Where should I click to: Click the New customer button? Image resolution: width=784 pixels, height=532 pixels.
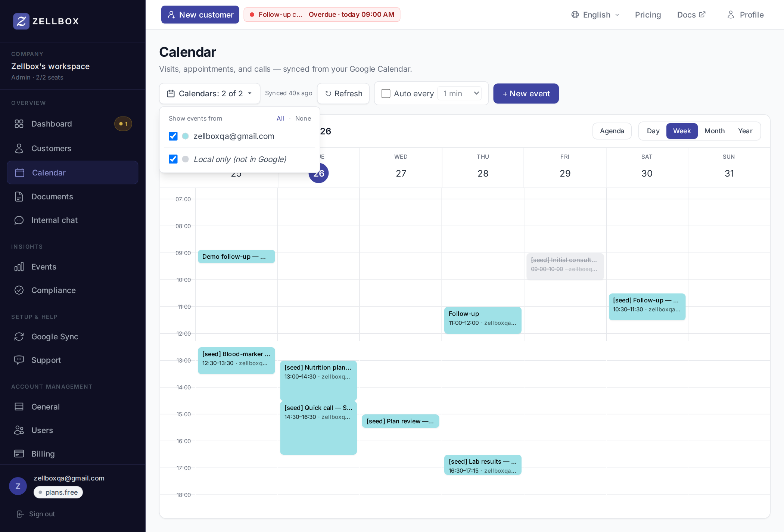200,15
